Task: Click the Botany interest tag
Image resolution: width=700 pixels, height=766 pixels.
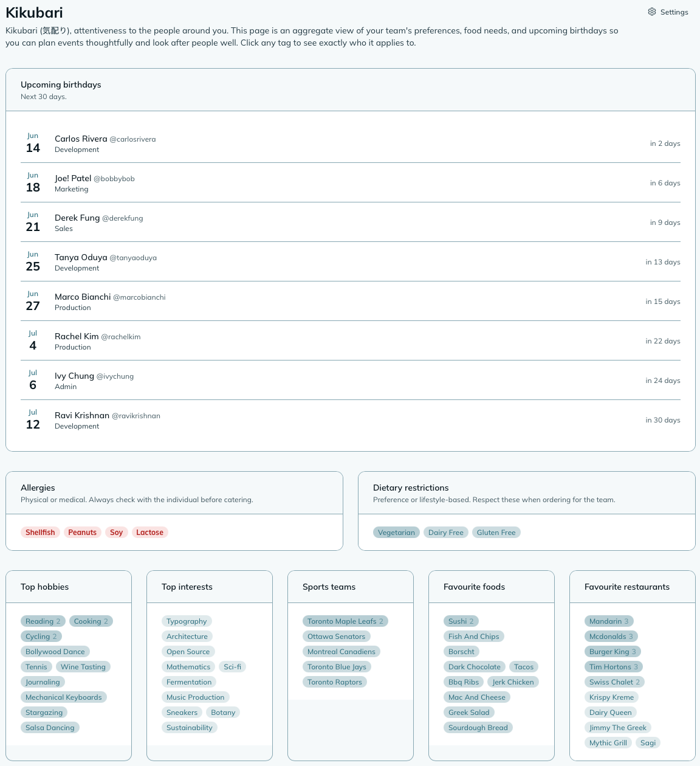Action: tap(223, 713)
